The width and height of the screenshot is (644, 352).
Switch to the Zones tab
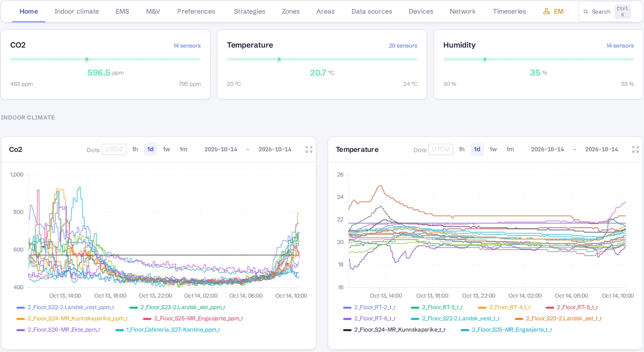291,11
